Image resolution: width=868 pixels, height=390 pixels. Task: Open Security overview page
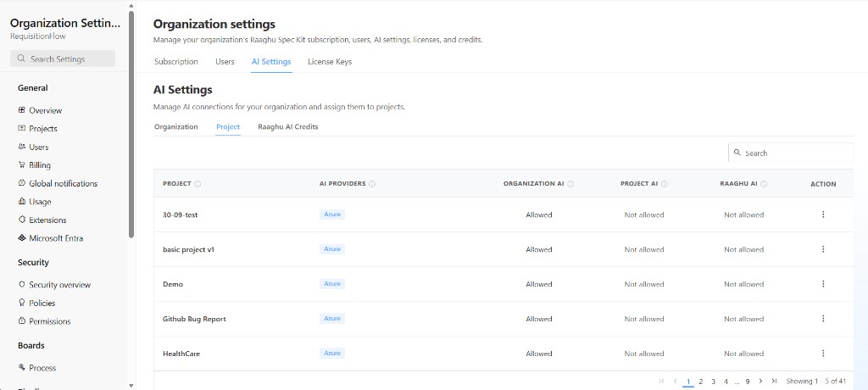[x=54, y=285]
